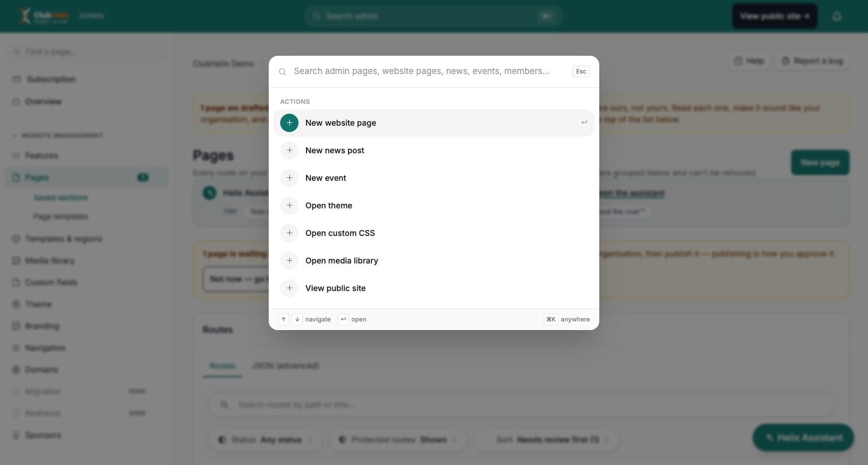Click the plus icon beside Open theme

pos(289,206)
